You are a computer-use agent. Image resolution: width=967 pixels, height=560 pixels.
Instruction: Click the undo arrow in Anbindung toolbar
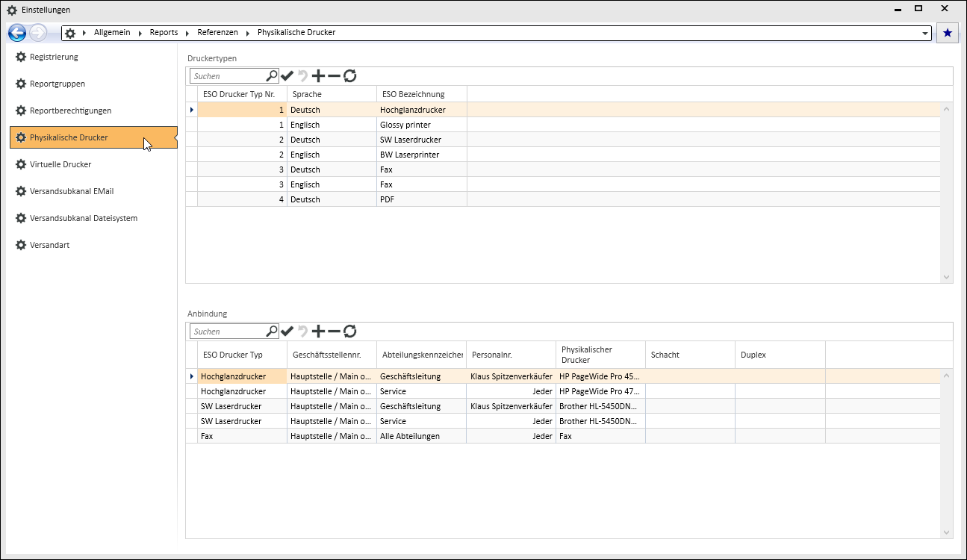(x=303, y=331)
